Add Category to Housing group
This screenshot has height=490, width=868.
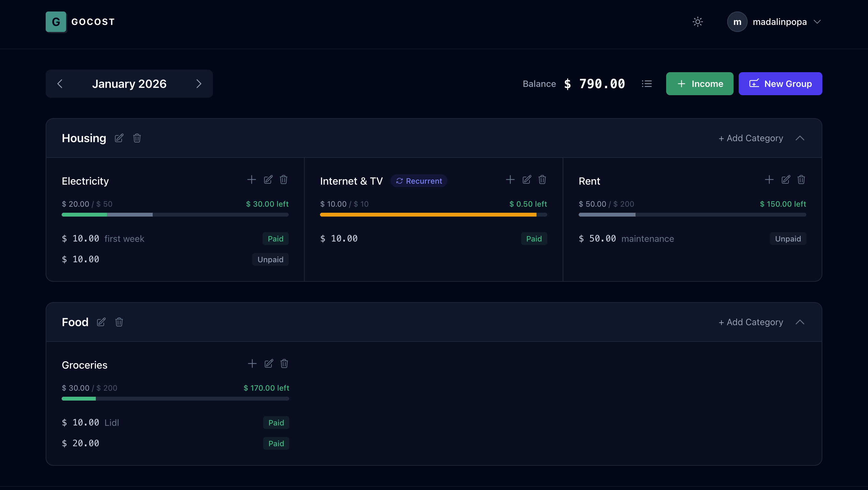(x=751, y=138)
